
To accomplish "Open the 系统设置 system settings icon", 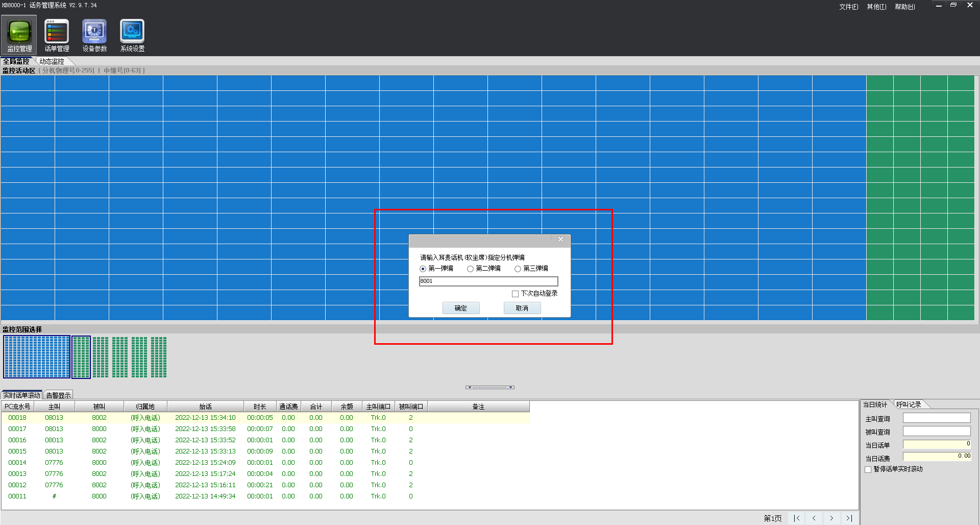I will [x=132, y=35].
